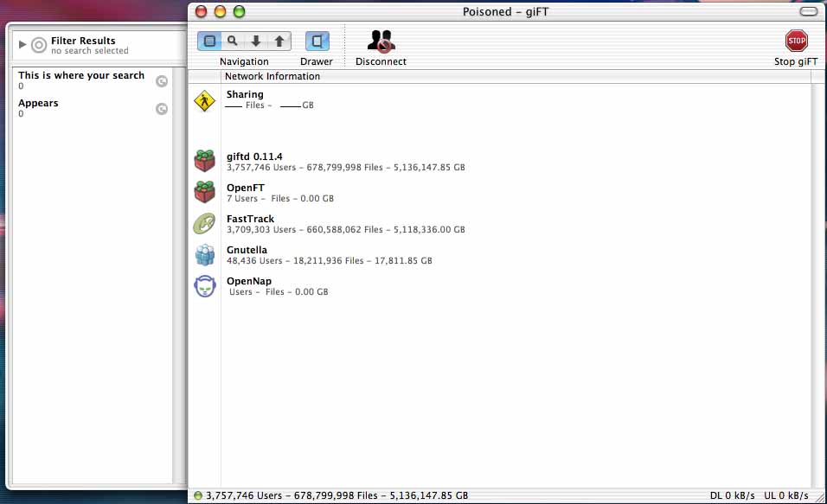
Task: Click the Stop giFT stop sign
Action: click(797, 41)
